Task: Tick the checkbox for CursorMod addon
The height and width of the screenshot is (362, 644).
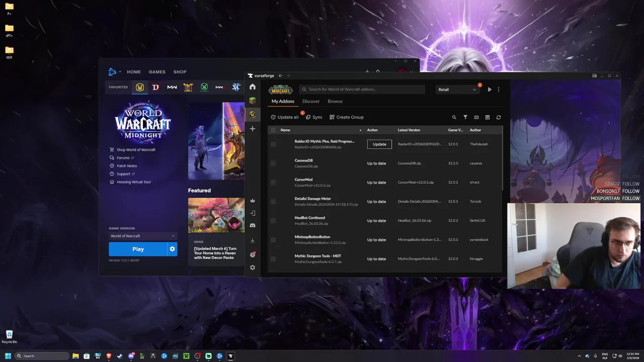Action: pyautogui.click(x=273, y=183)
